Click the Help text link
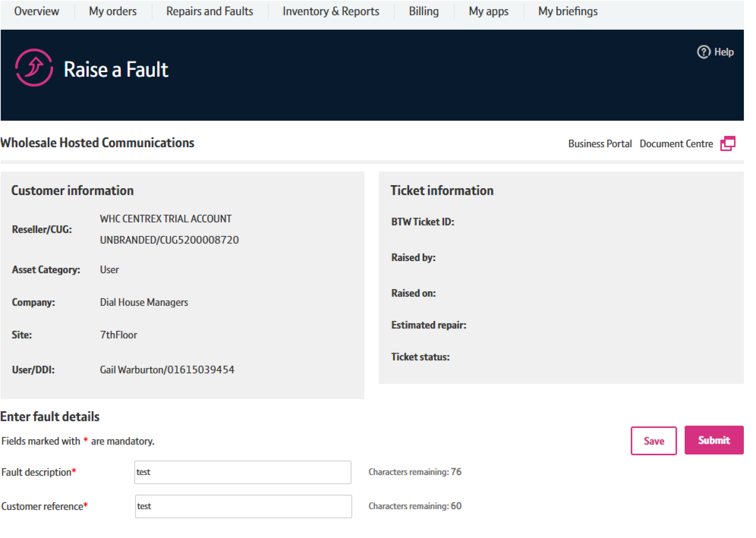756x538 pixels. (724, 52)
